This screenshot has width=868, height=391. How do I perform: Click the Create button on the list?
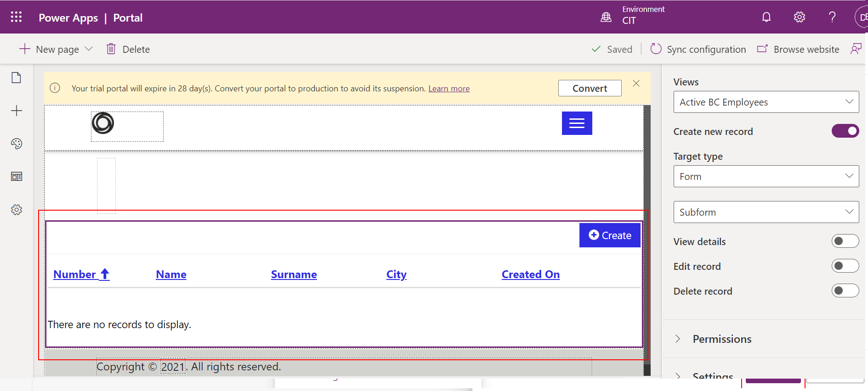coord(610,235)
